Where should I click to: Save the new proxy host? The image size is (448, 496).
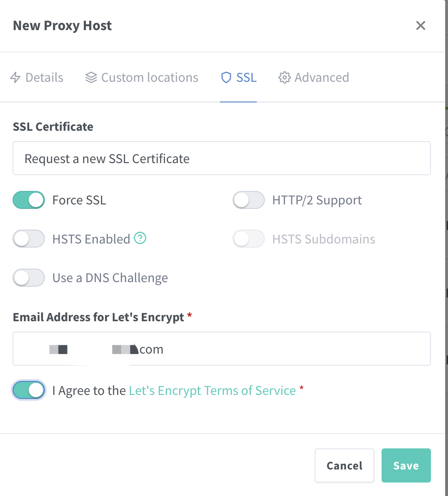[x=406, y=465]
